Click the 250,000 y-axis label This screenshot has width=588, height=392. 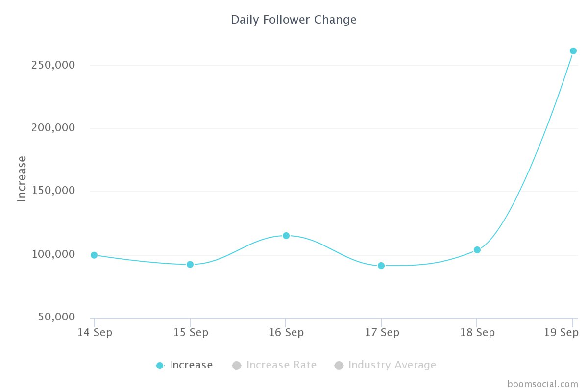[52, 65]
